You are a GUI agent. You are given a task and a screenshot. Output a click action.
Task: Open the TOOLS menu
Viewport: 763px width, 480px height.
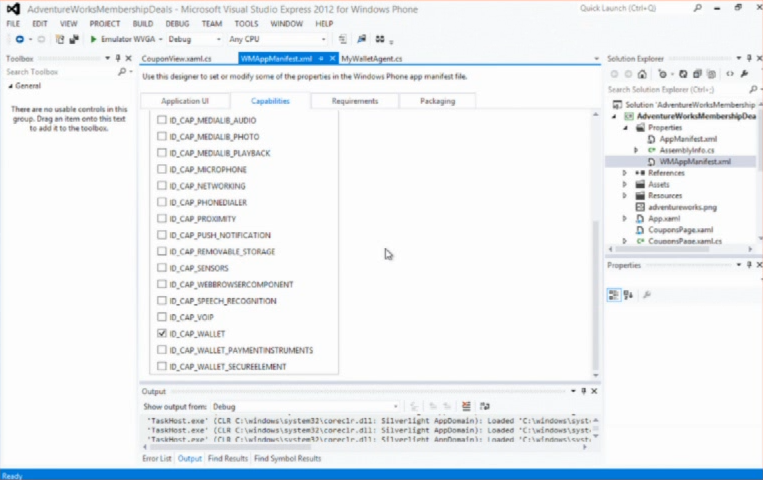[246, 23]
